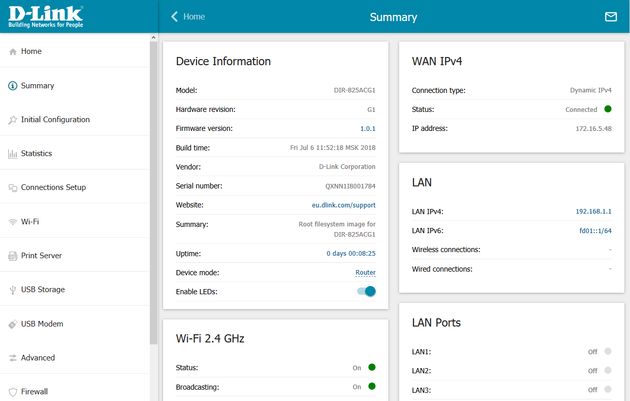Click LAN IPv4 address 192.168.1.1
Image resolution: width=630 pixels, height=401 pixels.
[593, 211]
